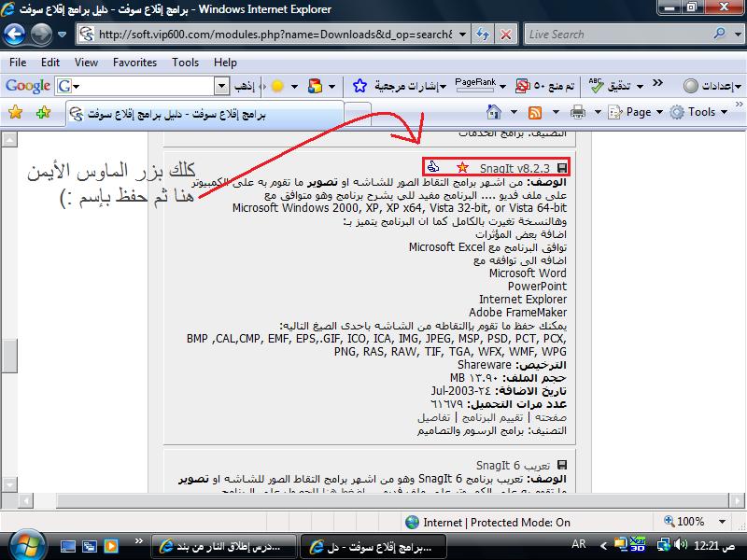Click the Add to Favorites star-plus icon

pyautogui.click(x=43, y=113)
